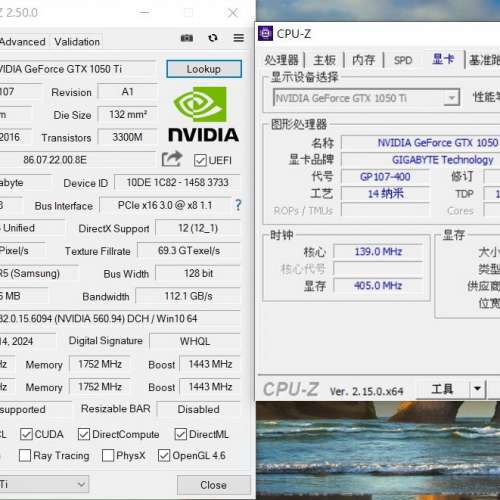Click the GPU-Z screenshot camera icon
500x500 pixels.
(187, 38)
